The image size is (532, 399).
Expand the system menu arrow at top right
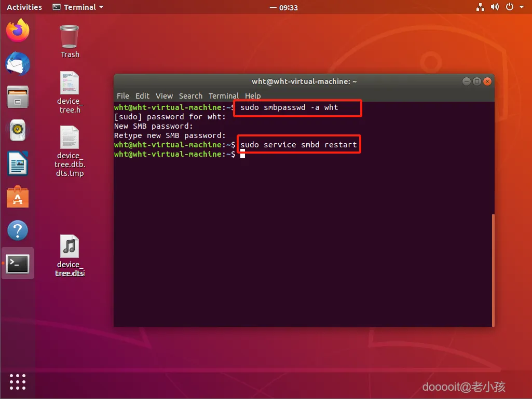pos(522,7)
